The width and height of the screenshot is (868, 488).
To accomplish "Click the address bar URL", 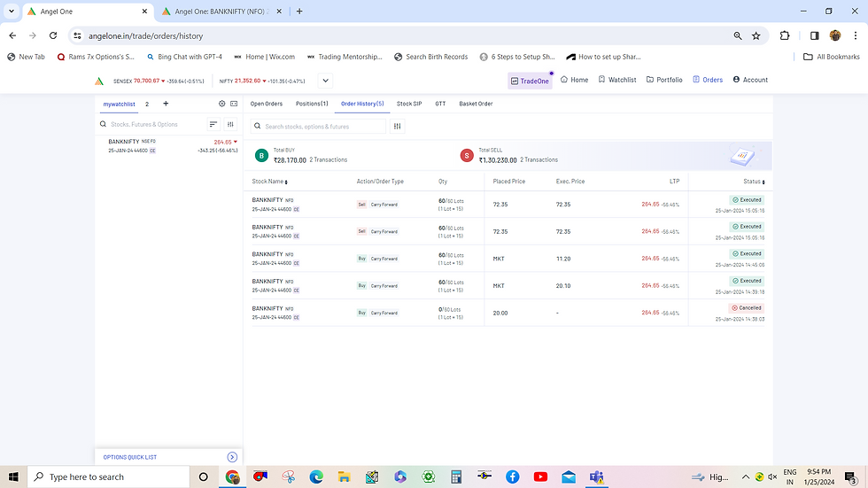I will (x=145, y=36).
